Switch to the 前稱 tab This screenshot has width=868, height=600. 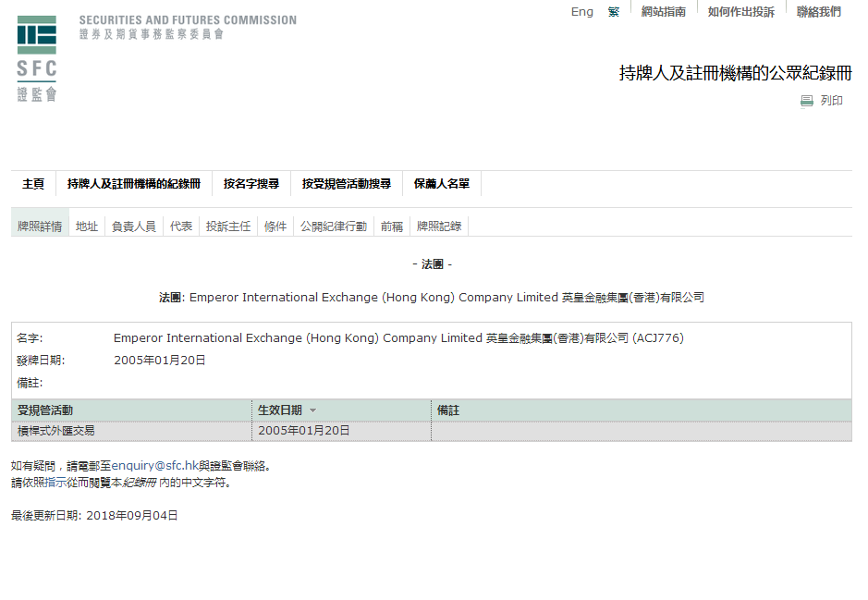[392, 226]
